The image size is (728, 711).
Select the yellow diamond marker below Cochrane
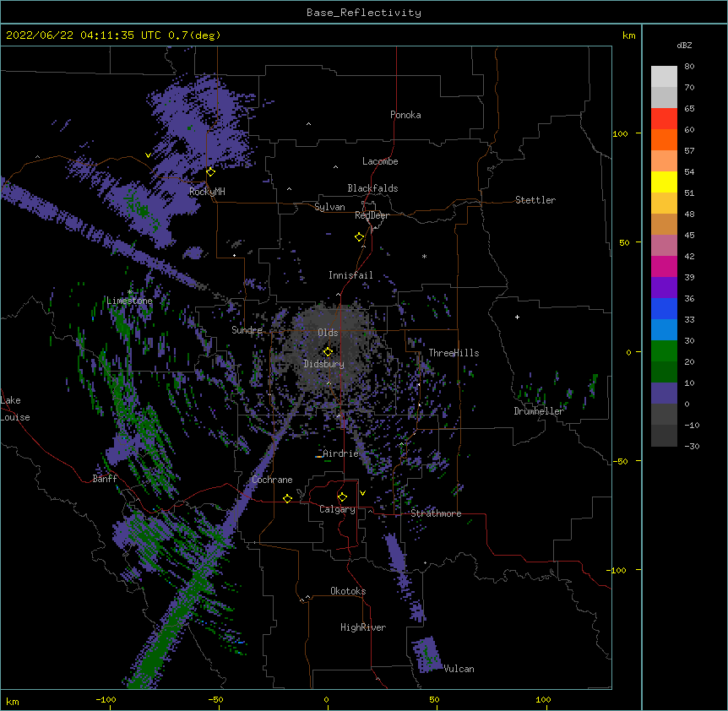tap(287, 498)
